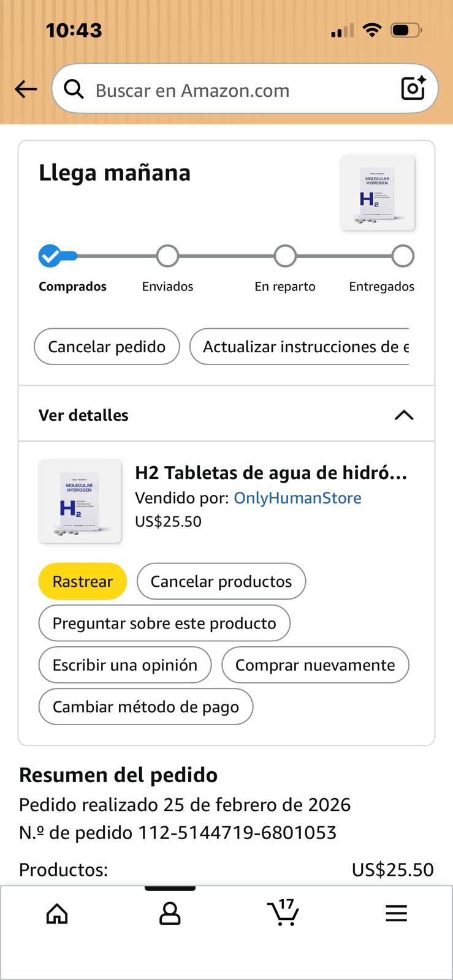Tap the Cancelar productos button
The height and width of the screenshot is (980, 453).
[221, 581]
